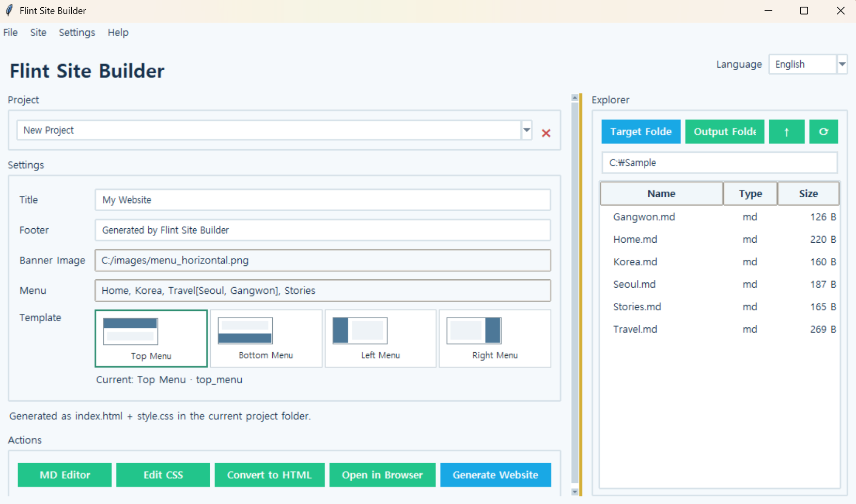Click the vertical scrollbar of left panel
Screen dimensions: 856x504
coord(575,293)
